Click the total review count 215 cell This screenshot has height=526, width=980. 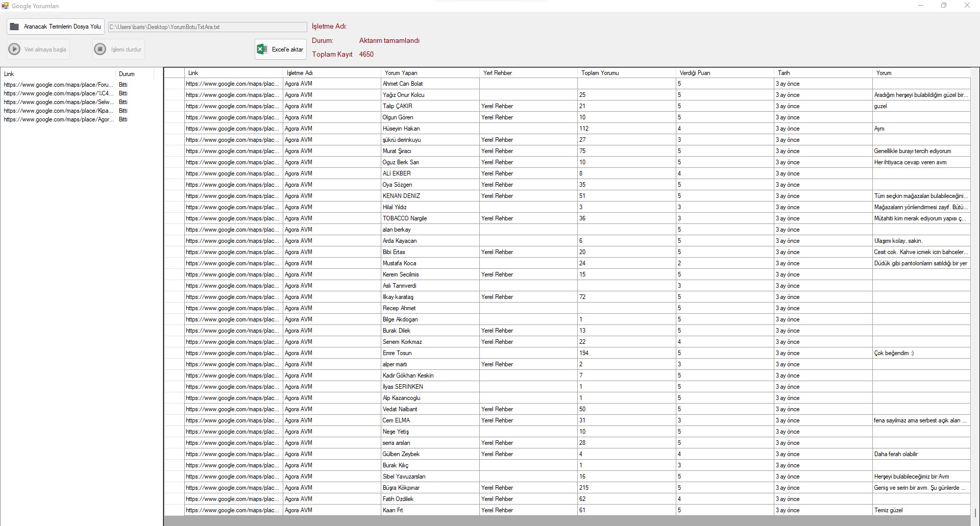click(x=627, y=488)
